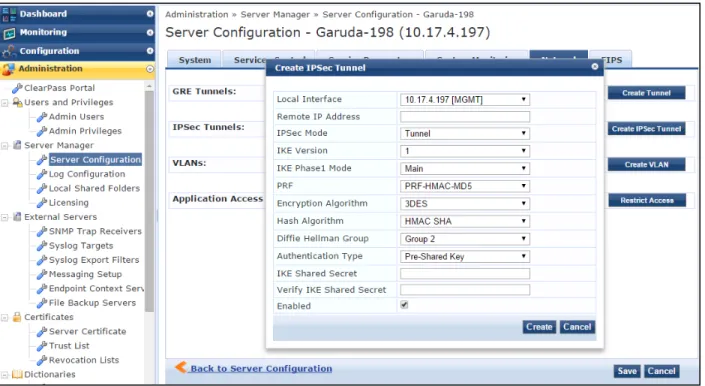Expand the Configuration section arrow
Screen dimensions: 705x386
(150, 51)
